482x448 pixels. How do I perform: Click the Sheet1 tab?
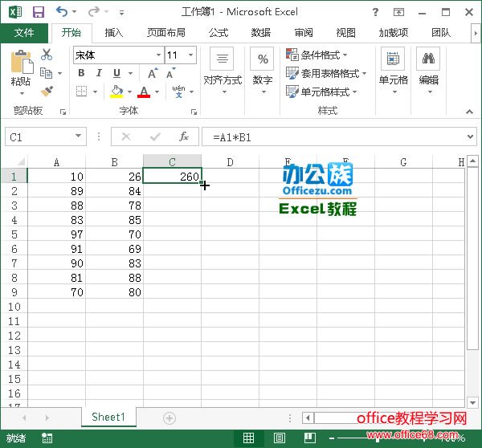click(x=108, y=417)
